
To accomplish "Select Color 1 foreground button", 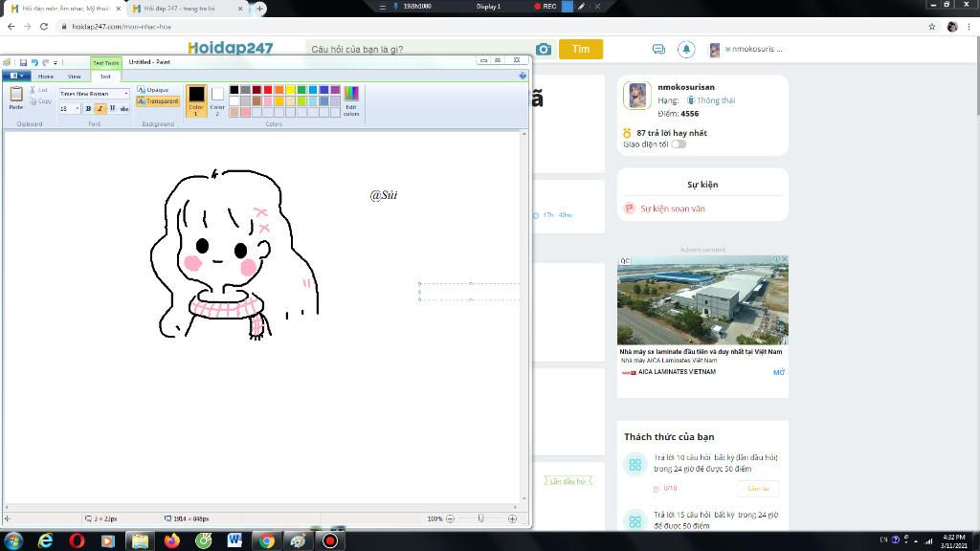I will coord(196,100).
